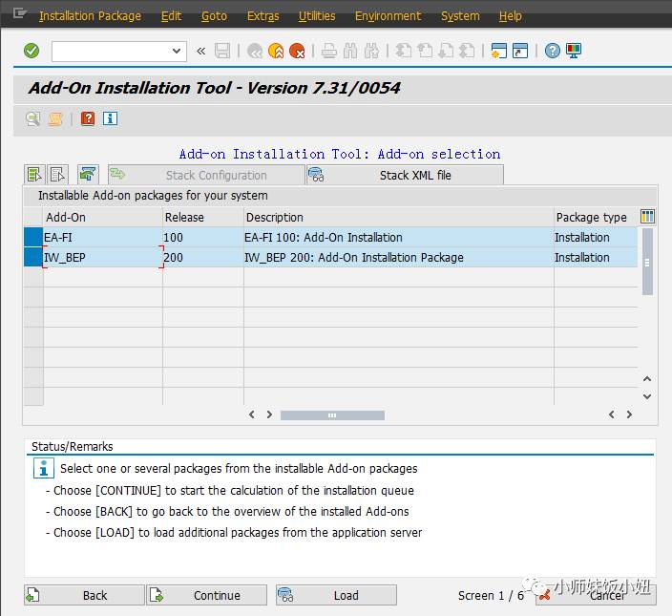Click the Package type column scroll right arrow
This screenshot has height=616, width=672.
point(629,414)
